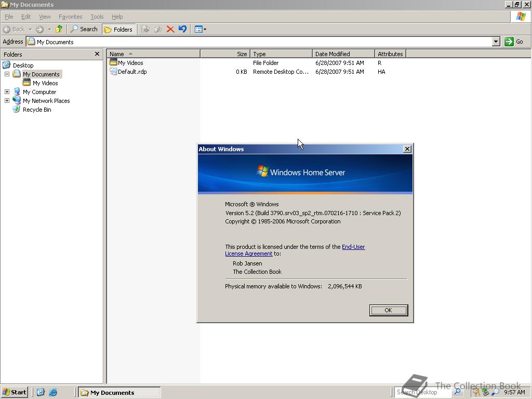Sort by the Attributes column header

391,54
